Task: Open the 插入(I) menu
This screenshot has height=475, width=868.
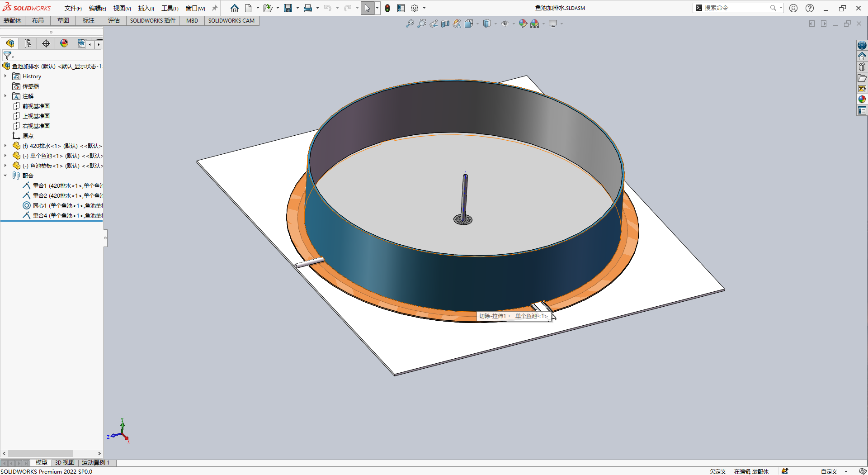Action: click(x=146, y=8)
